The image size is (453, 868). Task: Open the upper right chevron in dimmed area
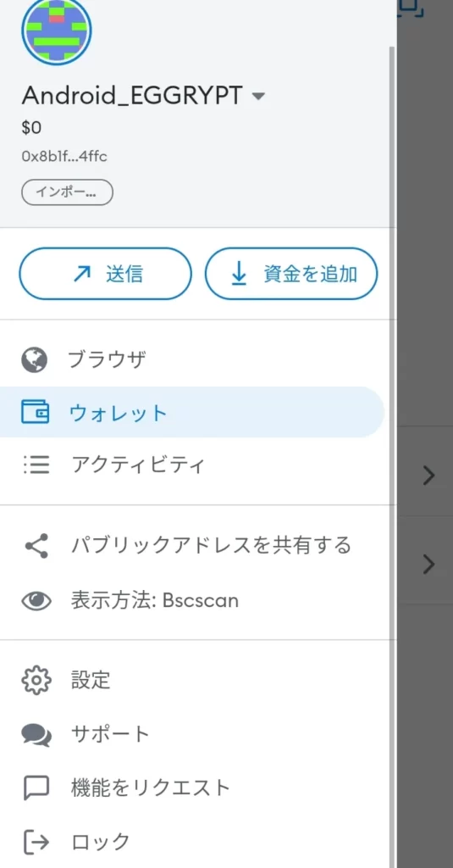coord(428,475)
